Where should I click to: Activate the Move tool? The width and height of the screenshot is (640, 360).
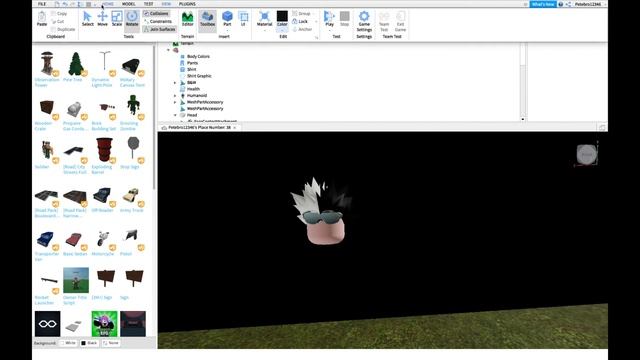click(102, 19)
